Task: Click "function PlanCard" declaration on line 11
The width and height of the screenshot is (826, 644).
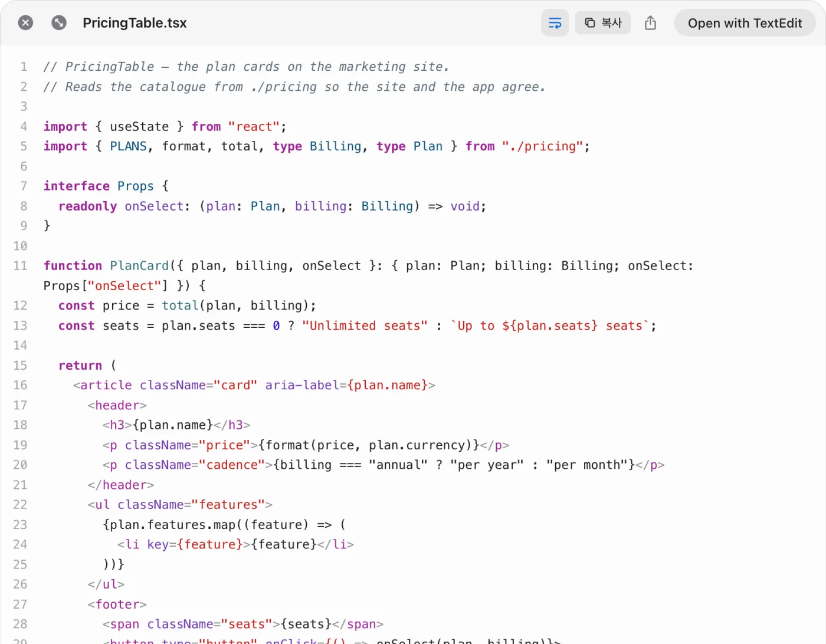Action: [106, 266]
